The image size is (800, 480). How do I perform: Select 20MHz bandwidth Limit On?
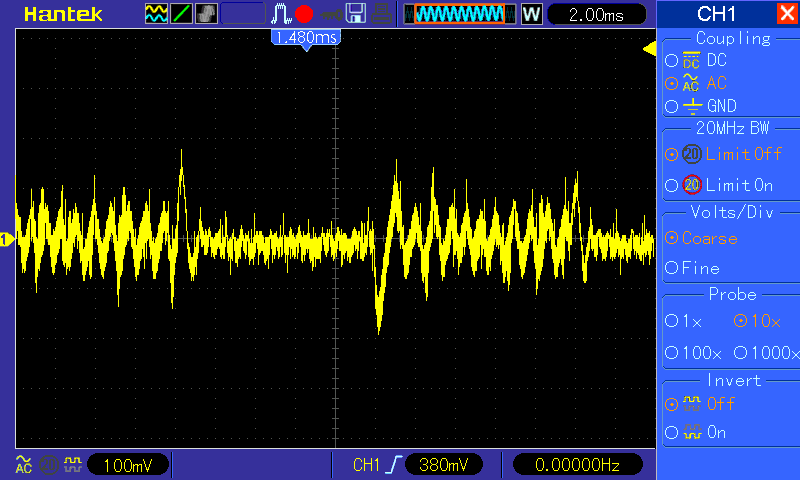(x=719, y=185)
